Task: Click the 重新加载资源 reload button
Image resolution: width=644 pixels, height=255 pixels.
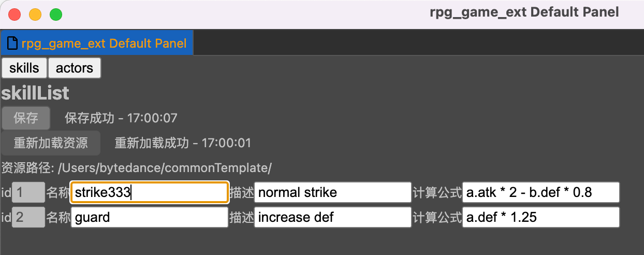Action: point(50,143)
